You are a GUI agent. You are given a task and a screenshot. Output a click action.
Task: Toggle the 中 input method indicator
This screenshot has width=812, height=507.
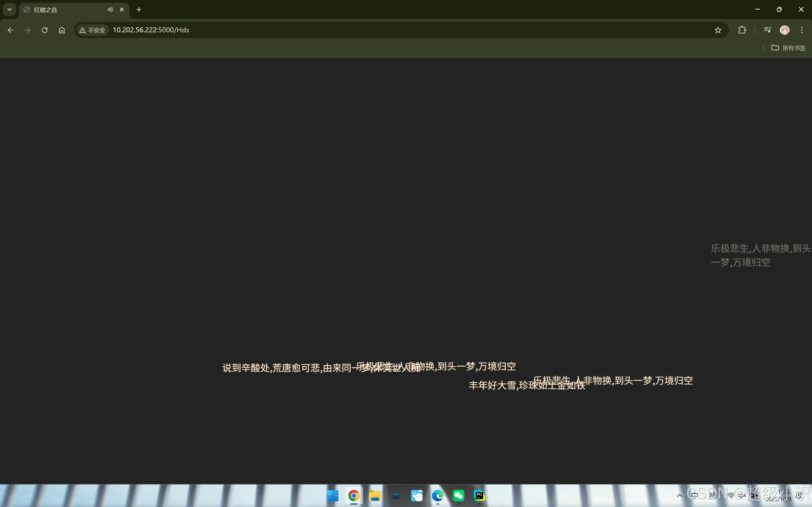pos(695,496)
